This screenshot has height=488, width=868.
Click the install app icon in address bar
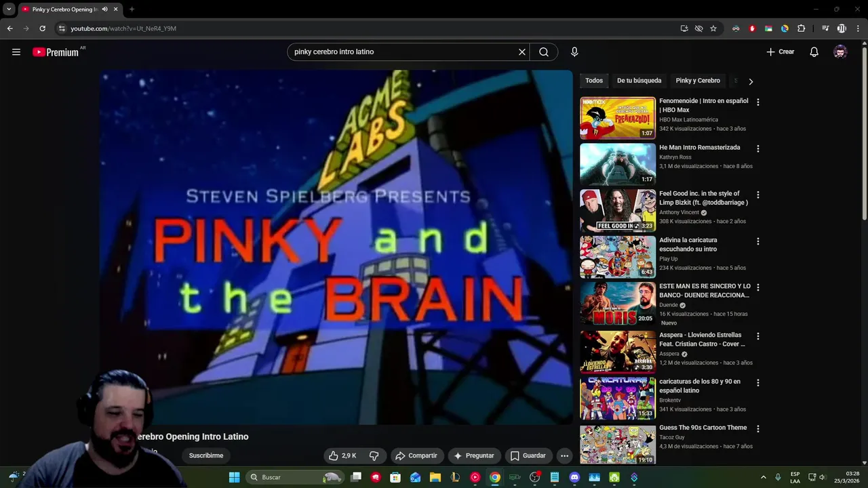(684, 28)
